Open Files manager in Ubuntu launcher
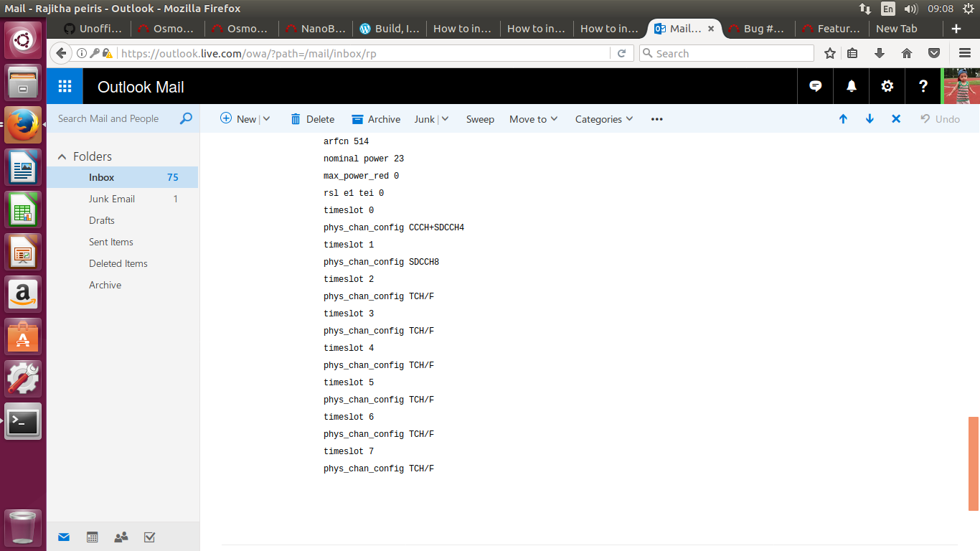This screenshot has height=551, width=980. click(x=23, y=83)
